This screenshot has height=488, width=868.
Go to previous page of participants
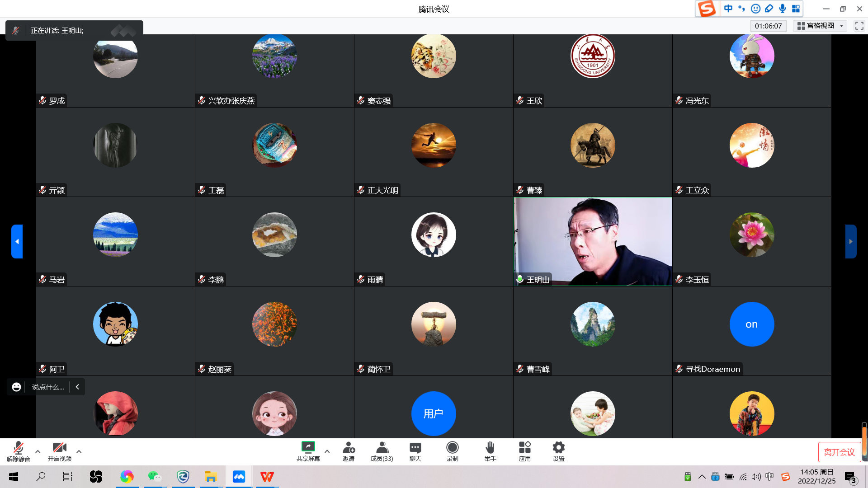point(17,241)
